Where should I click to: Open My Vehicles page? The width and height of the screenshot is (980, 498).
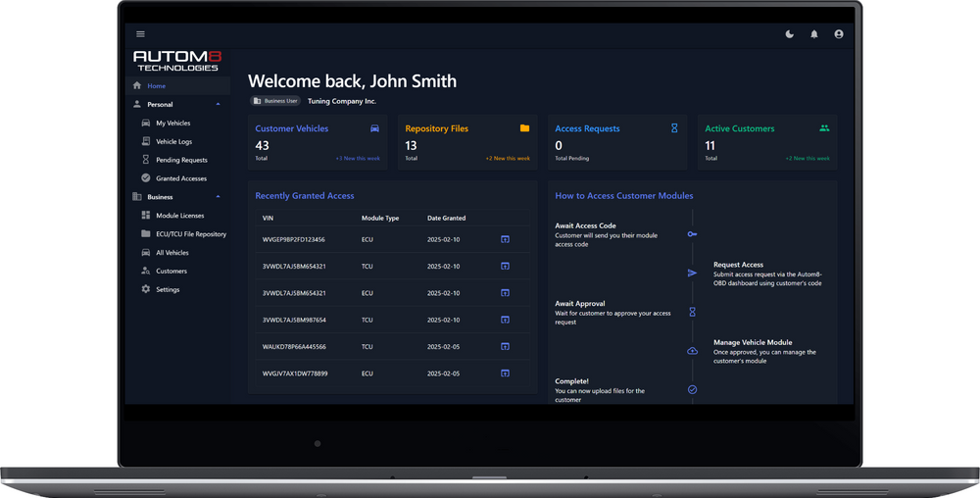point(172,124)
